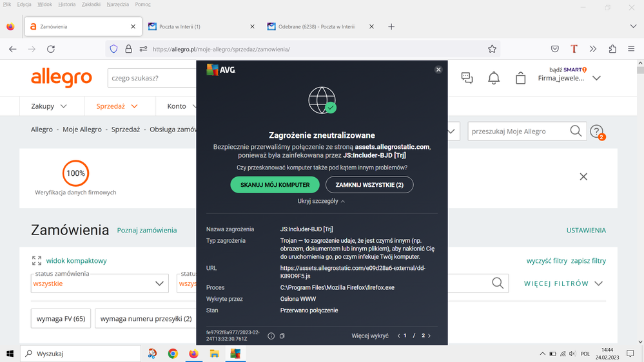List all tabs dropdown arrow
The image size is (644, 362).
pos(633,26)
